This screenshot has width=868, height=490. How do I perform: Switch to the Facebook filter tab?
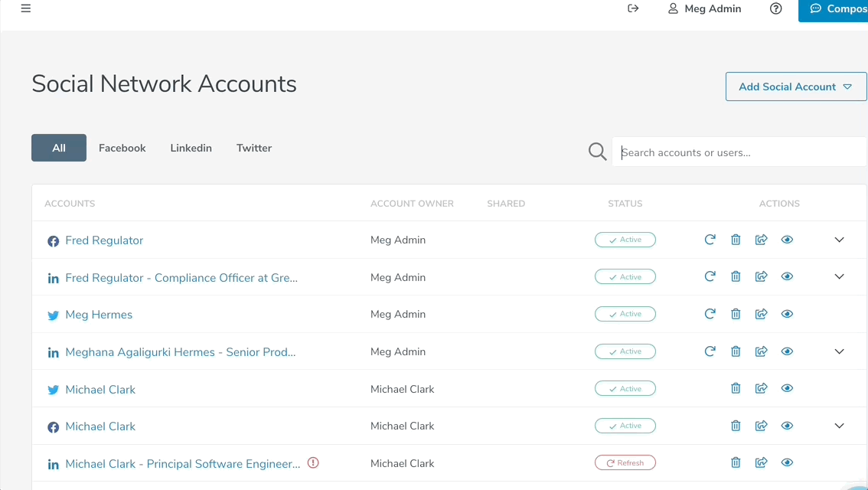click(122, 148)
